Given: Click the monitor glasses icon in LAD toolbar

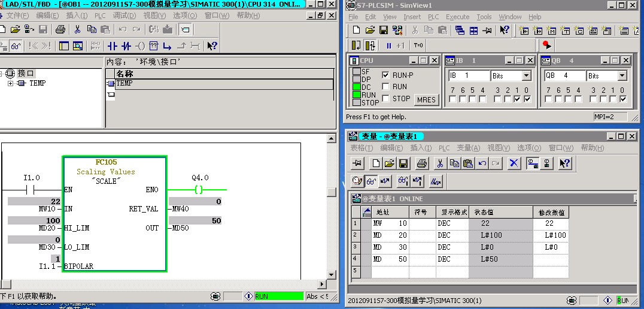Looking at the screenshot, I should click(x=16, y=46).
